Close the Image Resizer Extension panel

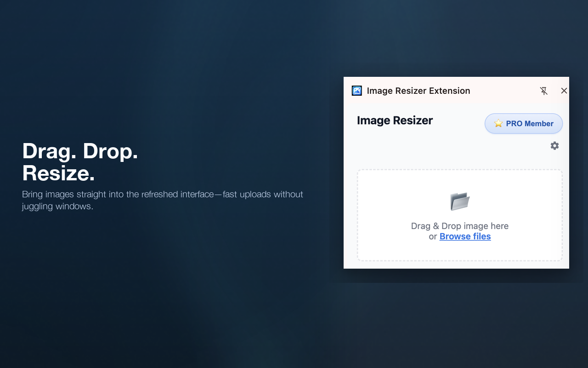tap(564, 91)
